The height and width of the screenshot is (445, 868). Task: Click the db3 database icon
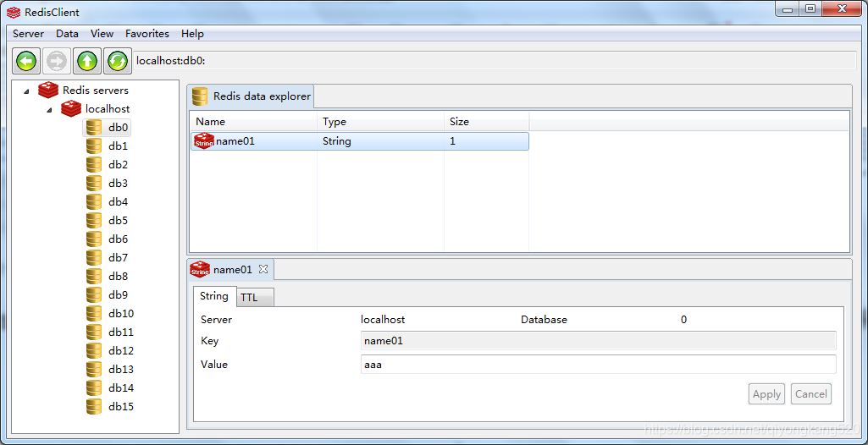pos(94,183)
